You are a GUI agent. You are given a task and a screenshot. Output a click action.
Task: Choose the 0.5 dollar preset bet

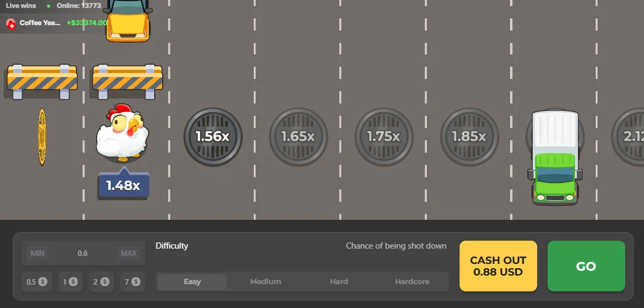tap(37, 282)
